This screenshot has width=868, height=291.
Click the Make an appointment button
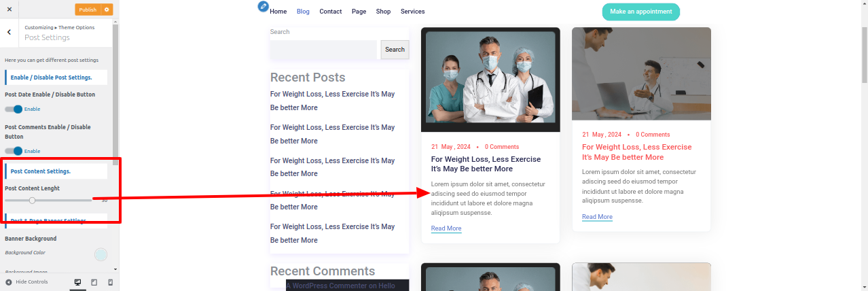tap(640, 12)
